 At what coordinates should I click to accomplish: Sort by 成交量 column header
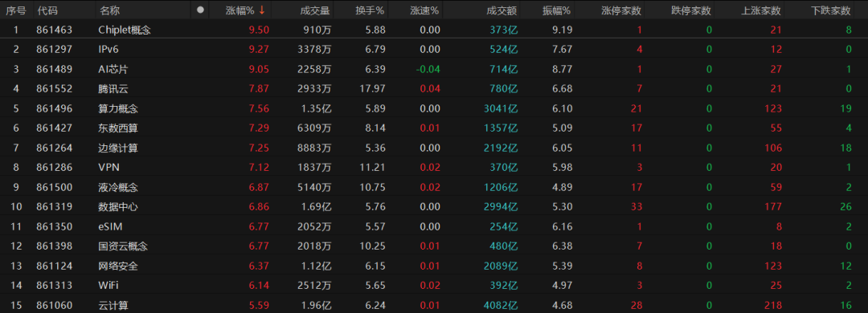click(315, 10)
